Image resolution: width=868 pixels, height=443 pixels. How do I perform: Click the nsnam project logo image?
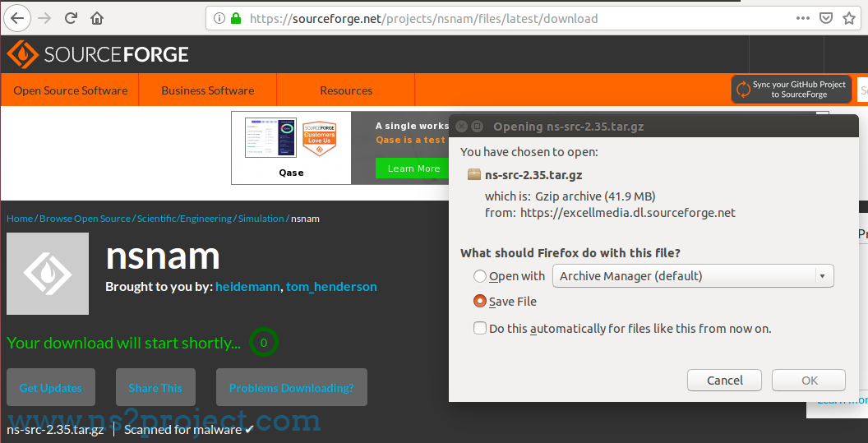[48, 274]
